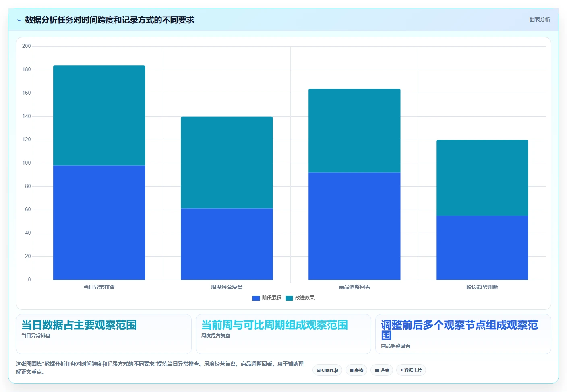The width and height of the screenshot is (567, 392).
Task: Click the 图表分析 label in the header
Action: pyautogui.click(x=540, y=19)
